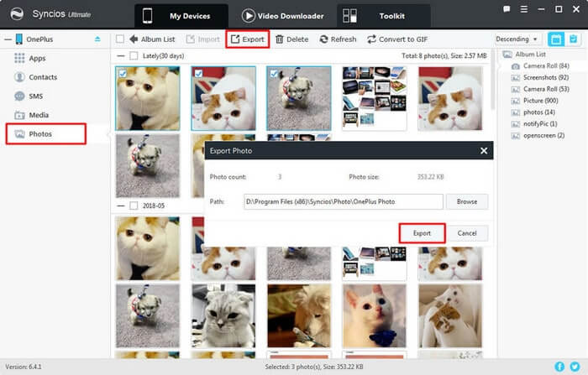Open Screenshots (92) album
Screen dimensions: 588x375
pyautogui.click(x=540, y=77)
